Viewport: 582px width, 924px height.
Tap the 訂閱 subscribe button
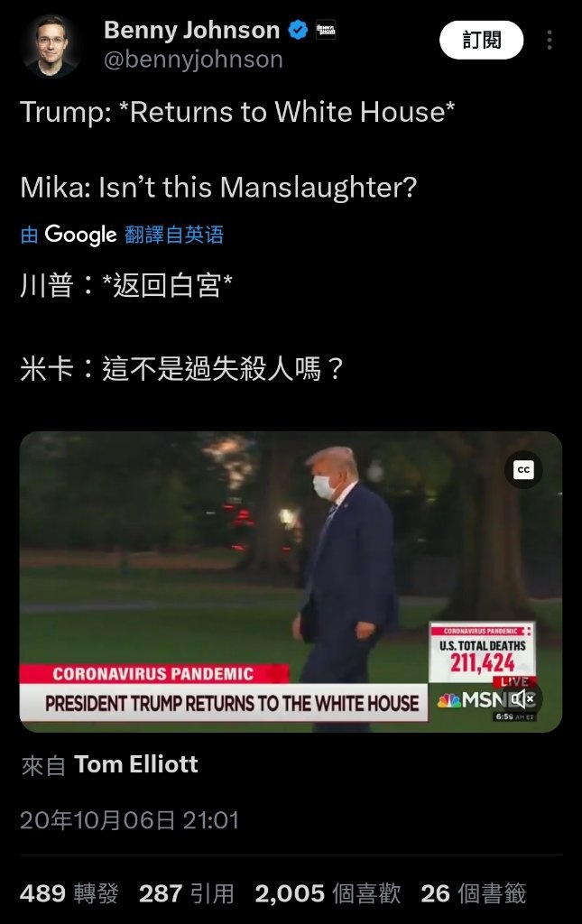pyautogui.click(x=481, y=40)
